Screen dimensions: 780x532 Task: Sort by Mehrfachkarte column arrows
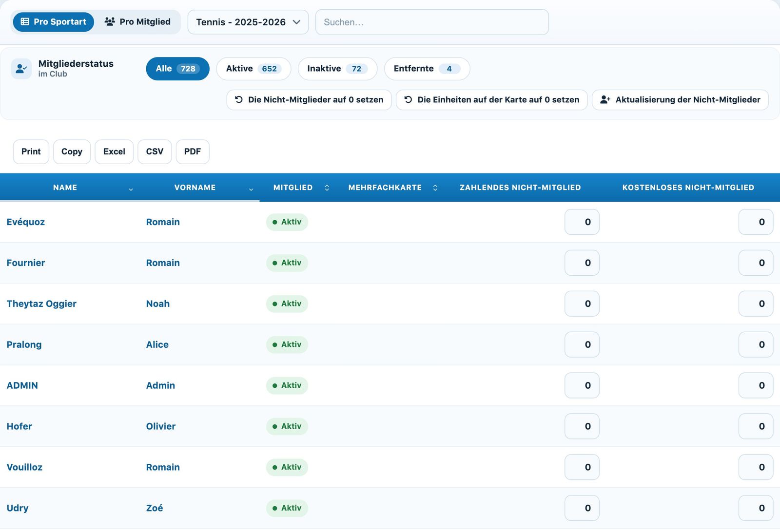(x=435, y=188)
